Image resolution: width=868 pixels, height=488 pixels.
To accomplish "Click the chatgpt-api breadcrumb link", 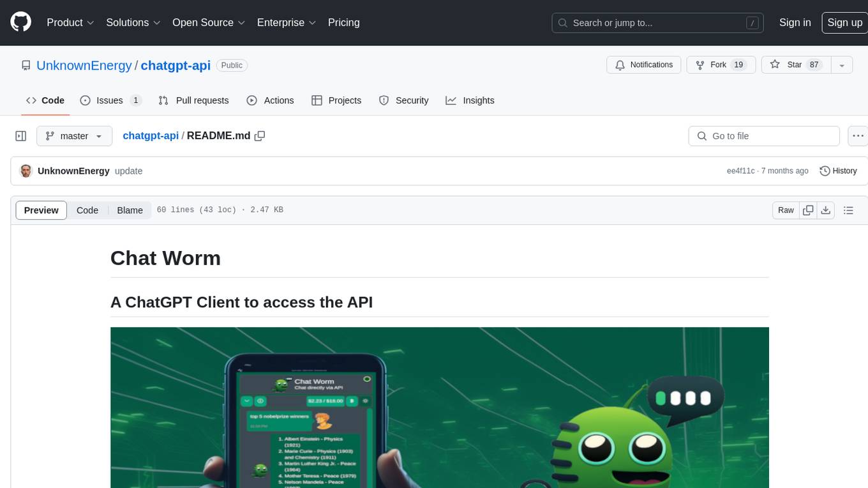I will (x=151, y=136).
